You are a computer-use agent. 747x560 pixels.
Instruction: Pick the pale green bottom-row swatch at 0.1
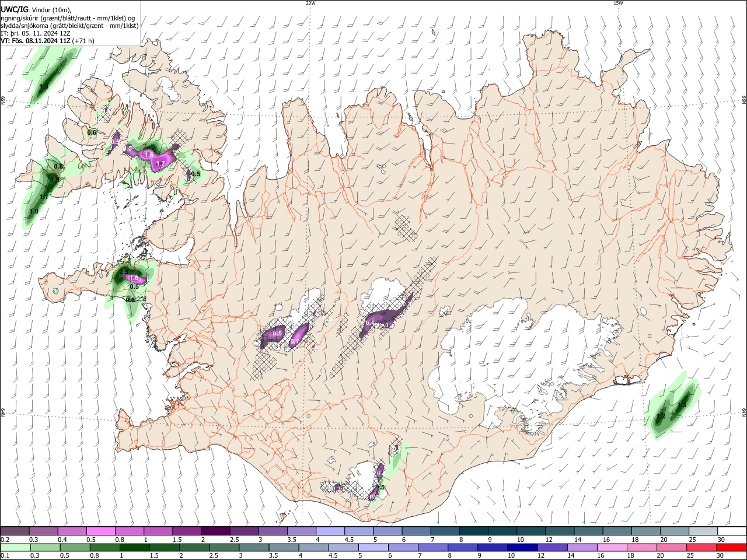click(x=14, y=547)
